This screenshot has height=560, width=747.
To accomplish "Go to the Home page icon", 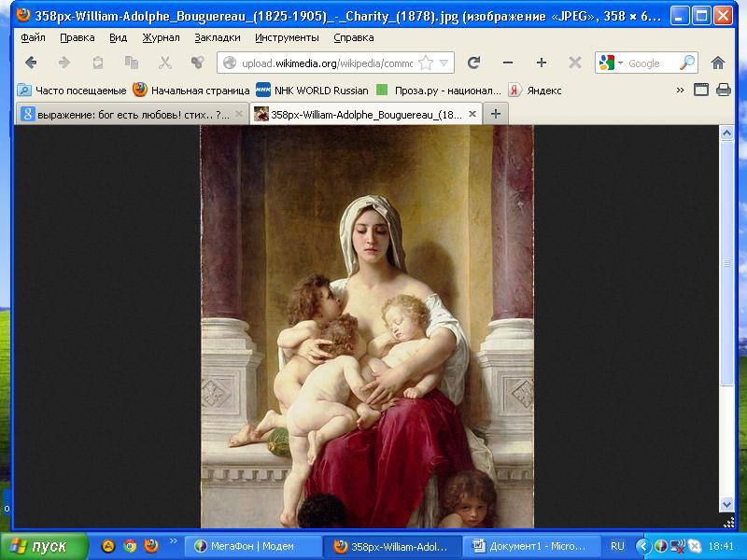I will click(718, 63).
